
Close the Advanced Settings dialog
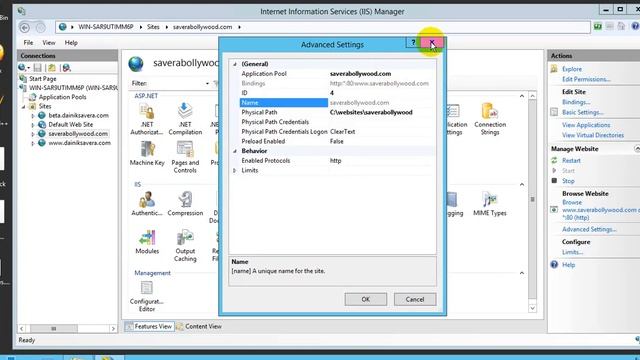(432, 42)
